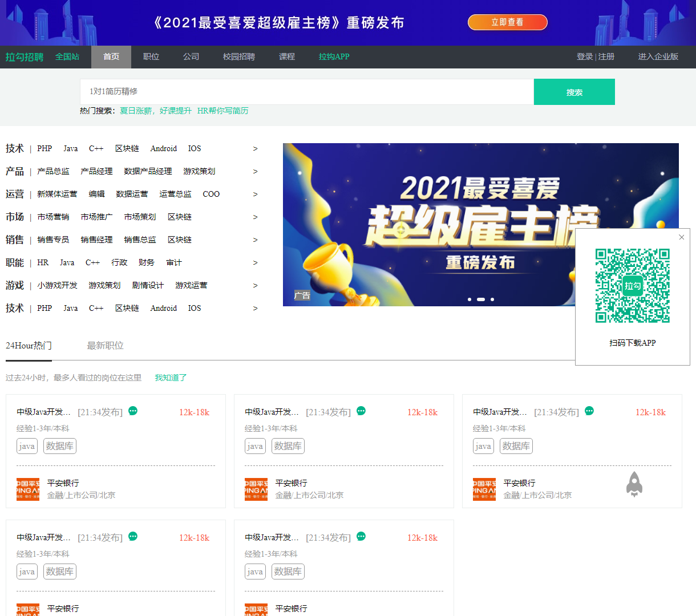Viewport: 696px width, 616px height.
Task: Close the scan-to-download APP popup
Action: pyautogui.click(x=681, y=237)
